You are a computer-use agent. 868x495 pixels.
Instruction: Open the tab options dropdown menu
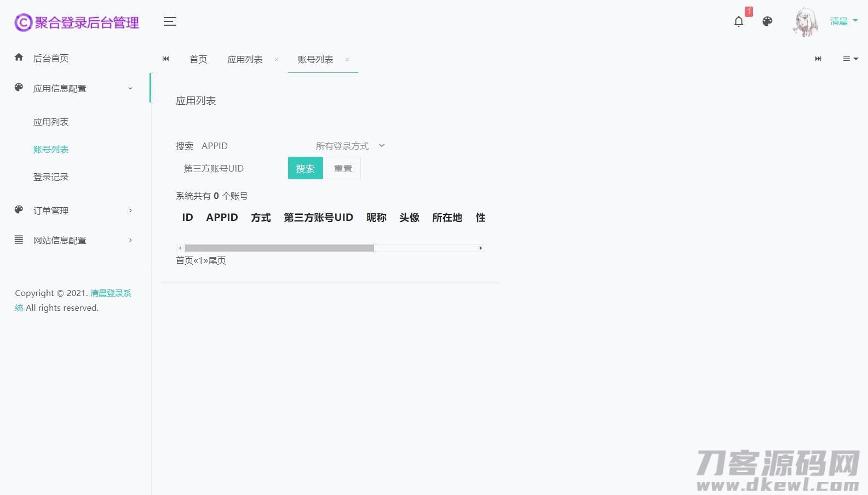(x=850, y=59)
